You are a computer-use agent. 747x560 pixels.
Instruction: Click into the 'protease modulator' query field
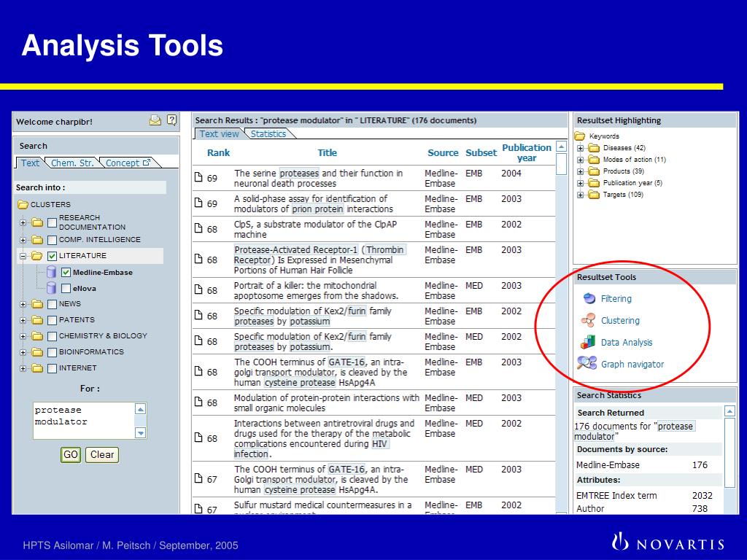click(x=85, y=421)
